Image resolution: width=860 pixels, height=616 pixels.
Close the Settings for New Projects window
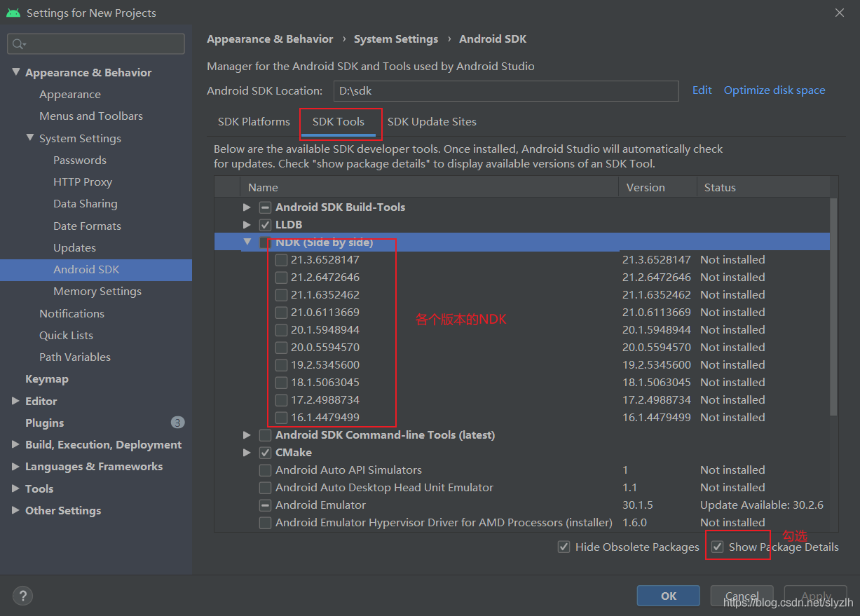(840, 13)
